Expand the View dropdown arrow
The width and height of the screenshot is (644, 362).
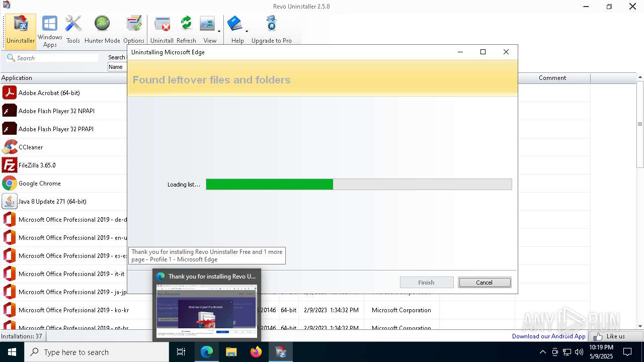219,32
